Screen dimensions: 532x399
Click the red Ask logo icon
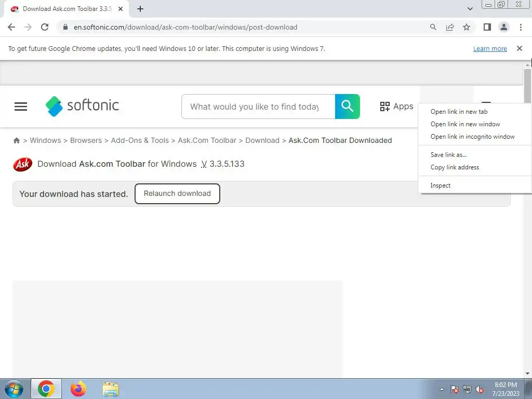(x=23, y=164)
